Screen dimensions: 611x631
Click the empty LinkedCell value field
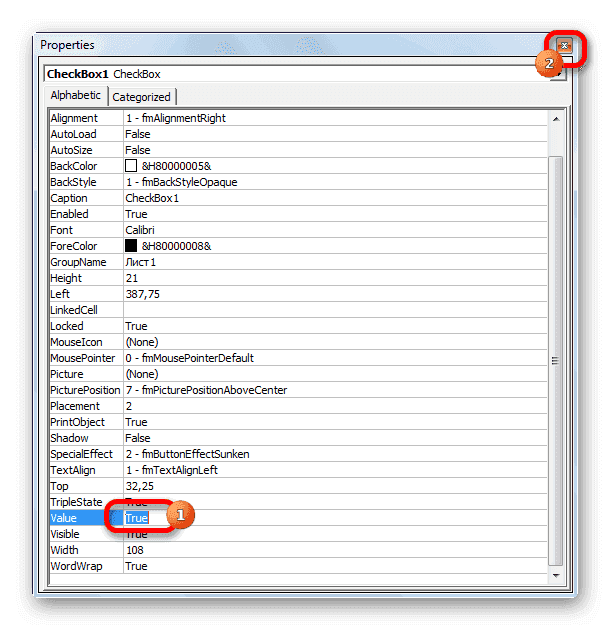point(335,310)
